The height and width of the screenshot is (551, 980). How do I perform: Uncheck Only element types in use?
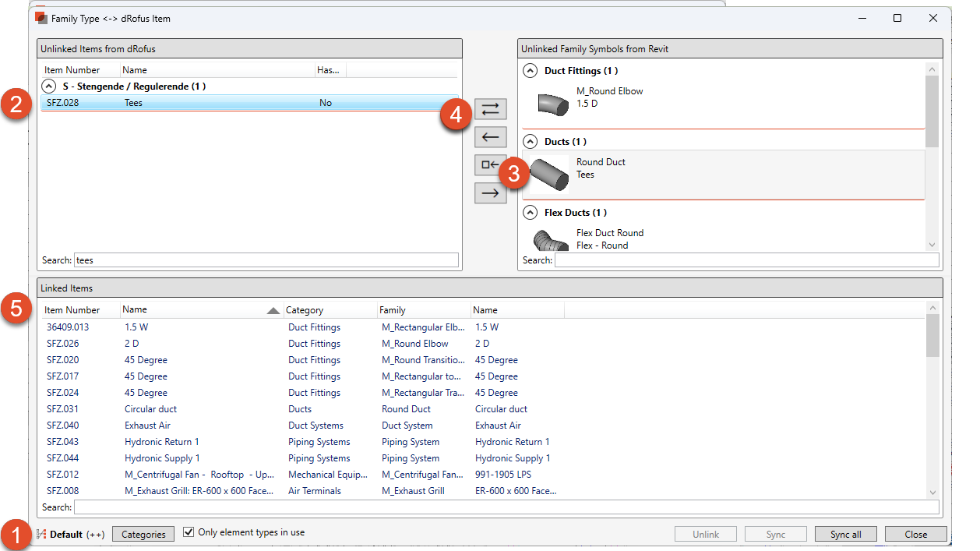[x=189, y=533]
